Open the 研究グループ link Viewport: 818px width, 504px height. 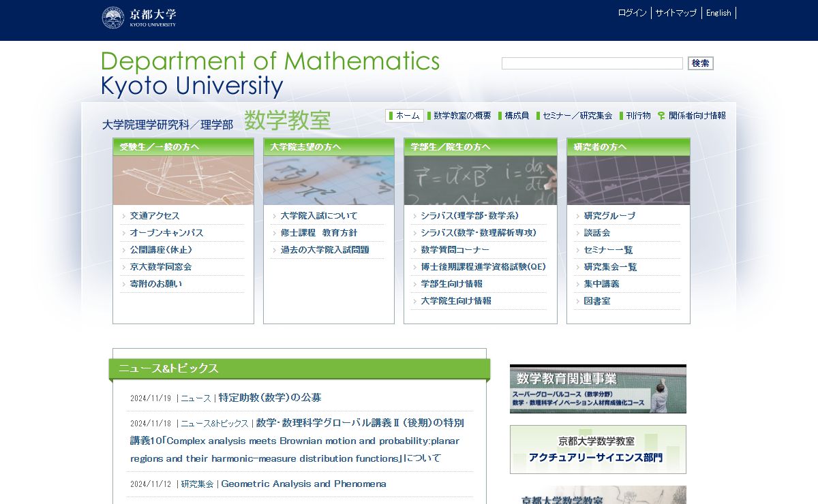click(x=609, y=216)
